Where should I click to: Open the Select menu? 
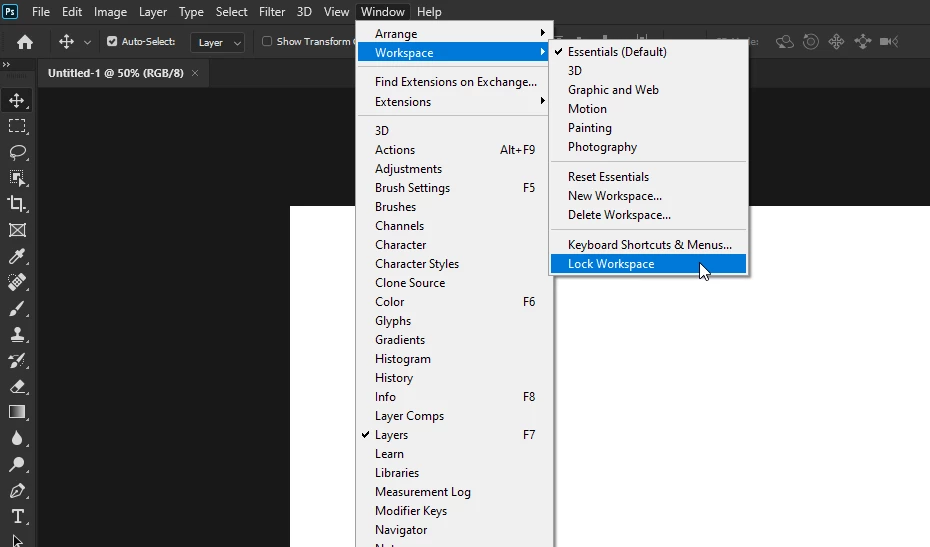click(231, 12)
